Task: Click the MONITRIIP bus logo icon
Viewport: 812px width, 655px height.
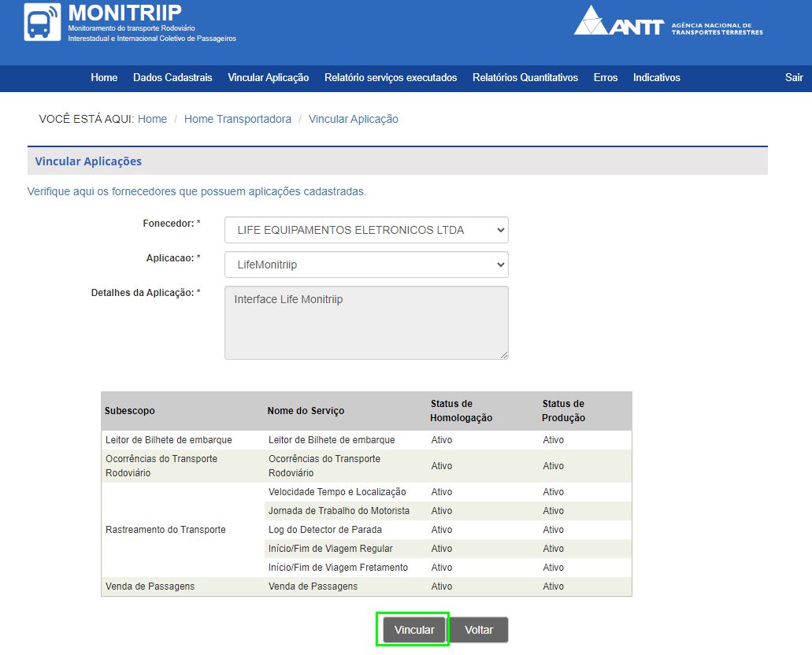Action: coord(43,23)
